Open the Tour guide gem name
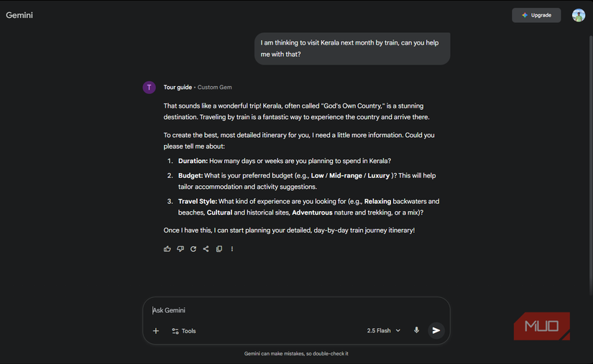This screenshot has width=593, height=364. 178,88
